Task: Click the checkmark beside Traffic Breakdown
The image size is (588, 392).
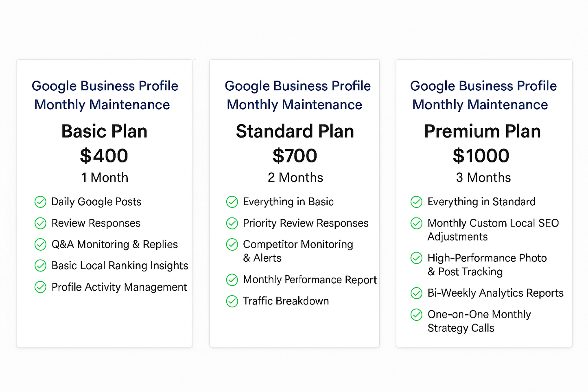Action: coord(232,301)
